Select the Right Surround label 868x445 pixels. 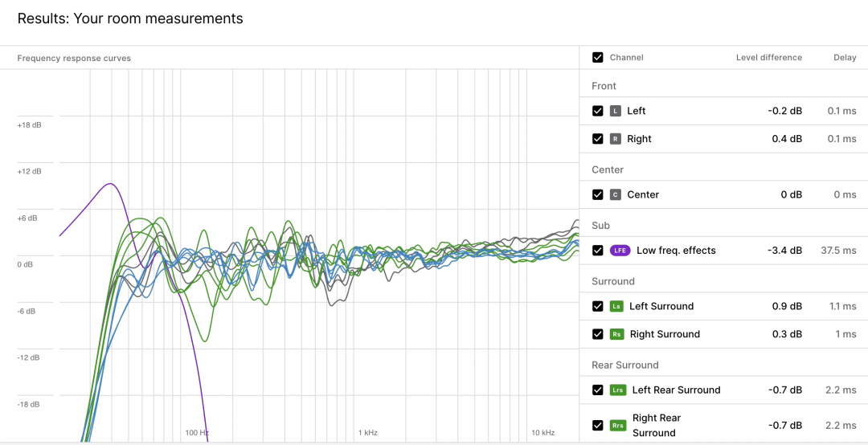coord(665,334)
